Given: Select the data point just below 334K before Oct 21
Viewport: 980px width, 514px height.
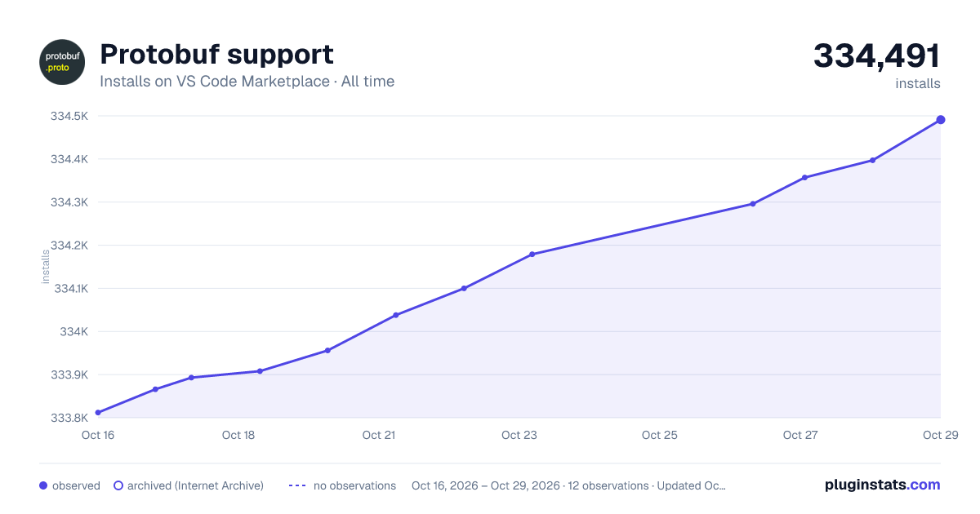Looking at the screenshot, I should tap(327, 351).
